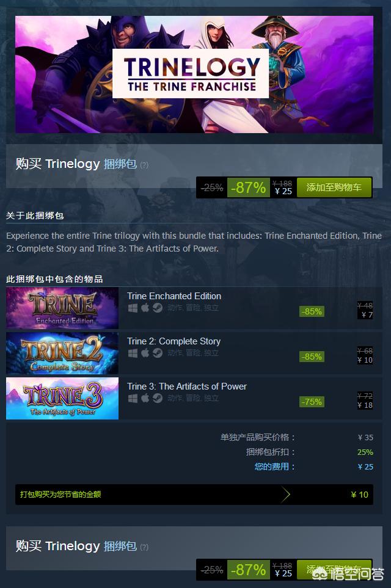The image size is (391, 588).
Task: Click Apple icon under Trine 2: Complete Story
Action: click(145, 354)
